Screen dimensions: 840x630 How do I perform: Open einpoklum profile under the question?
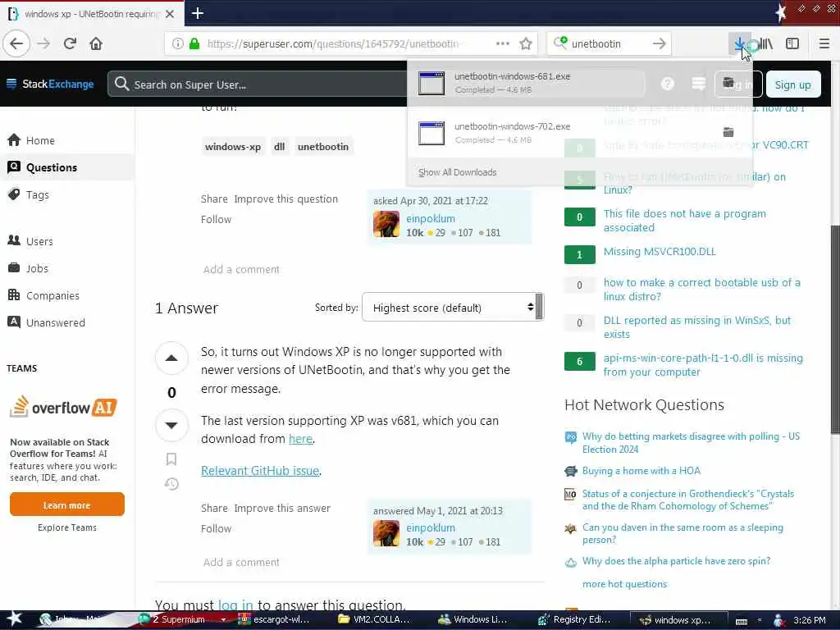point(430,218)
